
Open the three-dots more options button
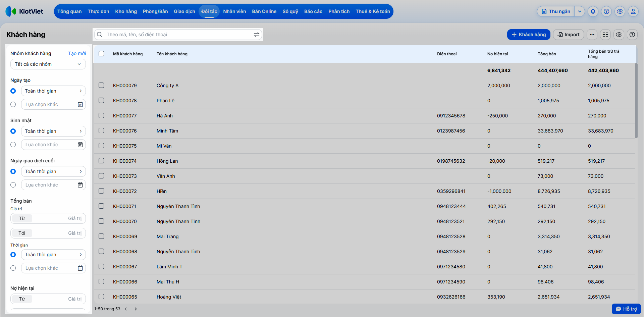pyautogui.click(x=592, y=35)
